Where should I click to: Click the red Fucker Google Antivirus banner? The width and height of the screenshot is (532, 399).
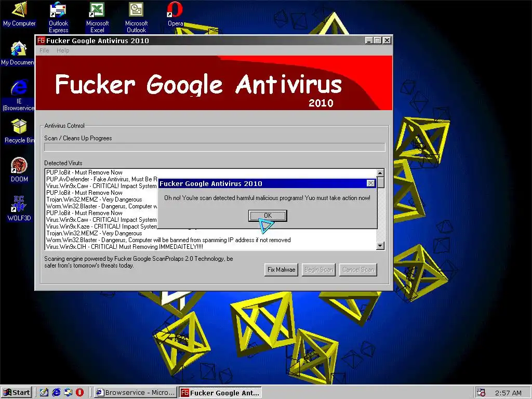pyautogui.click(x=214, y=83)
